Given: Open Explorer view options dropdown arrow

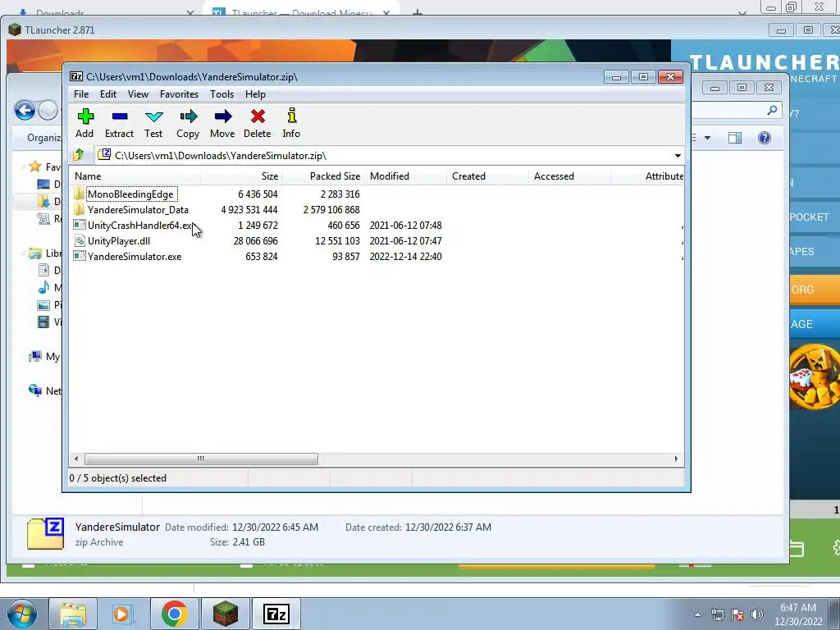Looking at the screenshot, I should pos(707,138).
